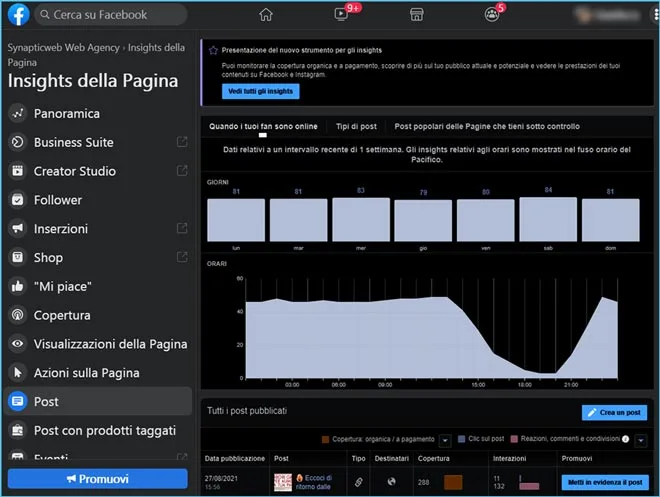Click the Crea un post button
This screenshot has width=660, height=497.
coord(615,412)
